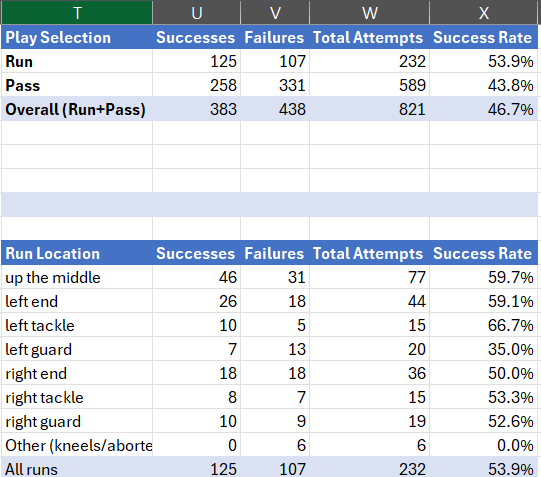The image size is (541, 477).
Task: Select 'left tackle' row label
Action: point(77,325)
